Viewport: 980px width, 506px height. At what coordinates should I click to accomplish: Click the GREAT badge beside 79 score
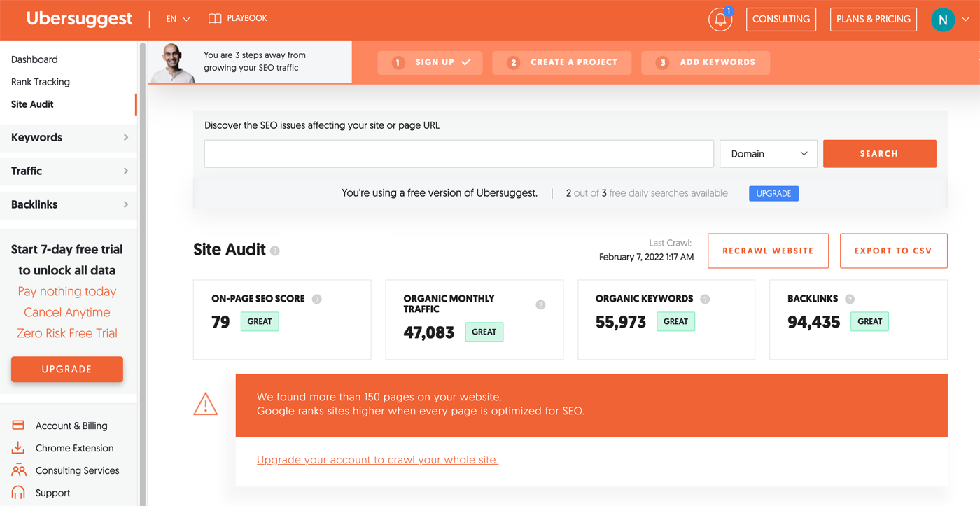click(260, 321)
